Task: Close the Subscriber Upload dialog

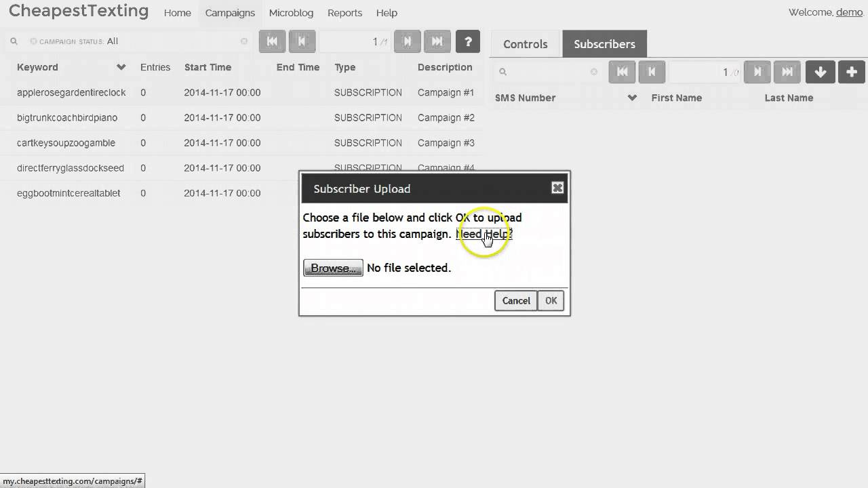Action: coord(557,188)
